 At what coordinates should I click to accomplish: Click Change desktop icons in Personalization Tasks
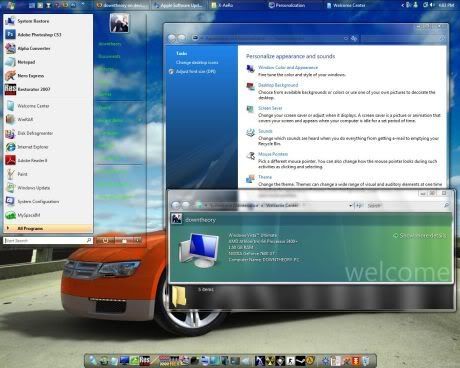click(197, 63)
